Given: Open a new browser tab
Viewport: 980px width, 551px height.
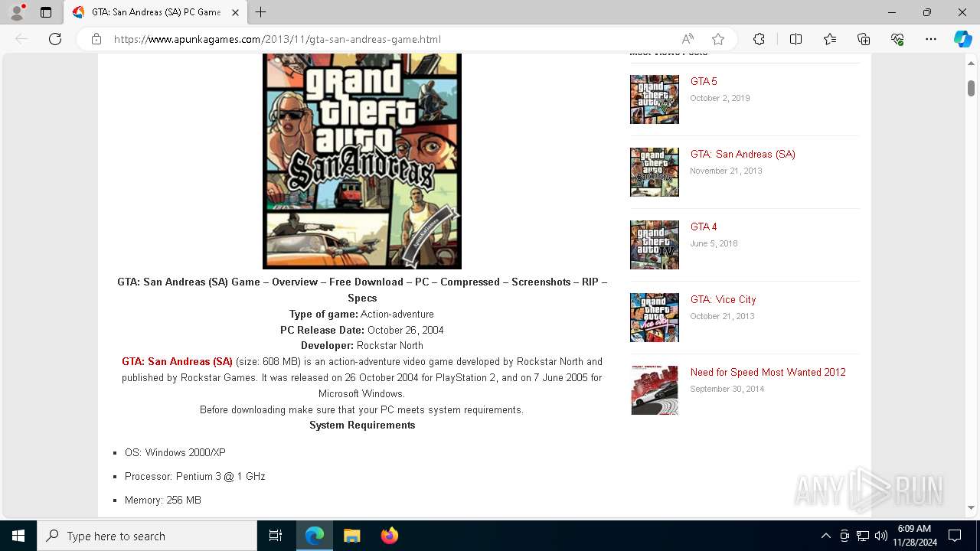Looking at the screenshot, I should click(261, 12).
